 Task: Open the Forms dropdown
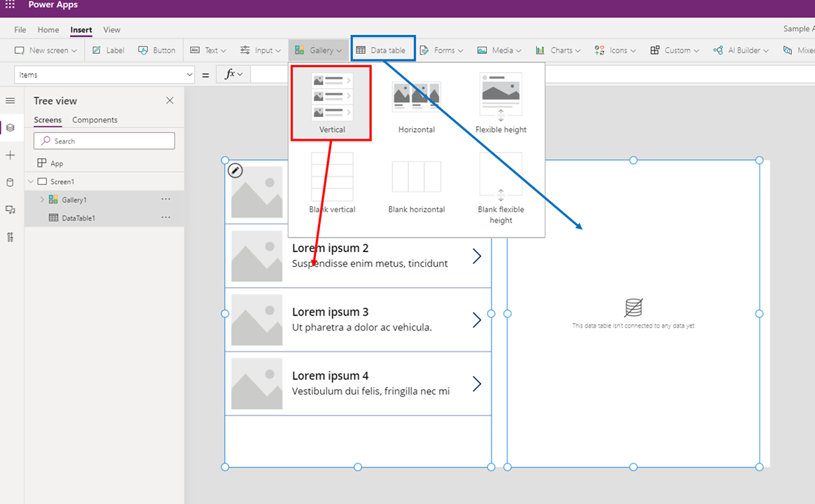[x=441, y=50]
